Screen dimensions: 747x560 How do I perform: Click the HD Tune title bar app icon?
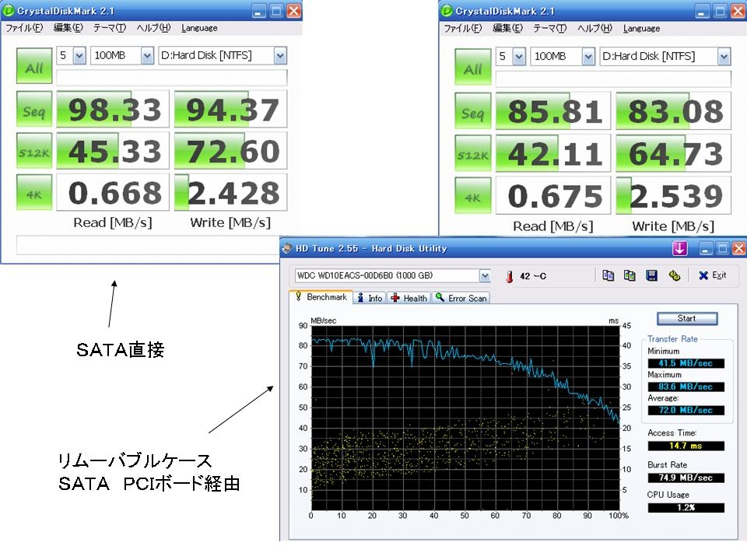pyautogui.click(x=287, y=248)
